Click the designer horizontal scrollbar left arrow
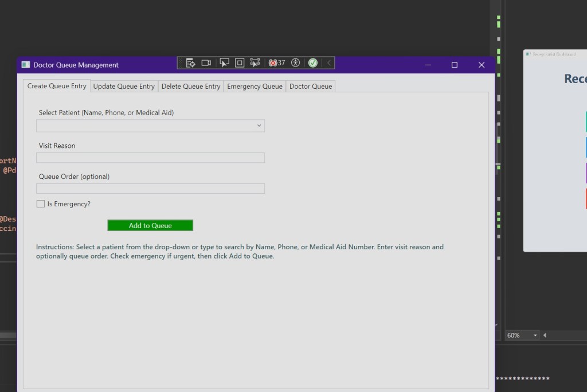The width and height of the screenshot is (587, 392). coord(545,335)
